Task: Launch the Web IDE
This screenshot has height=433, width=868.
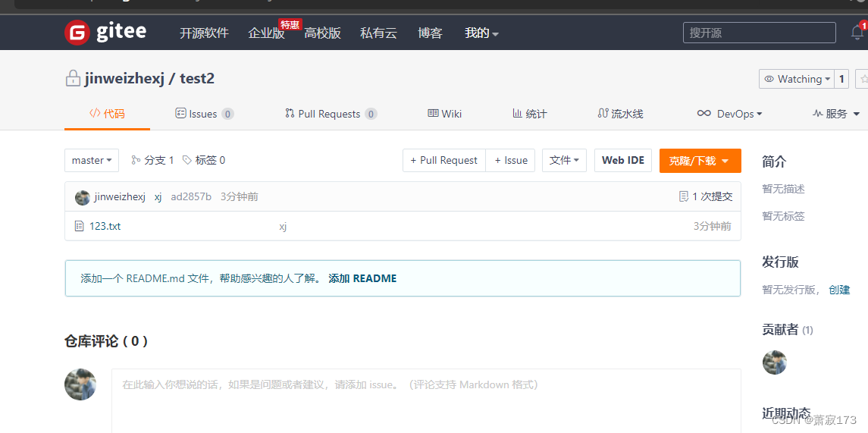Action: (623, 161)
